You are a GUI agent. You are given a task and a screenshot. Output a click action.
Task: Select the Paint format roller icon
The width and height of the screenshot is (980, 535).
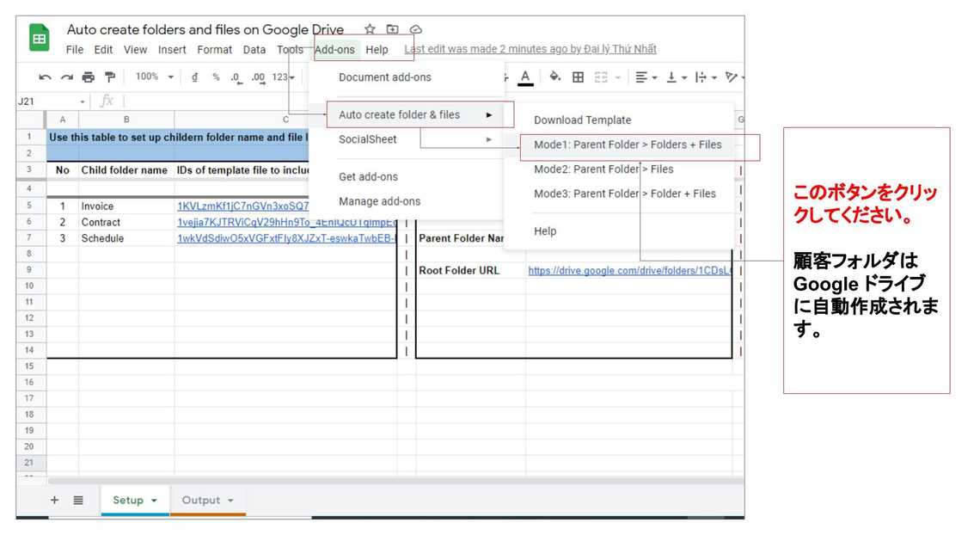[x=111, y=77]
